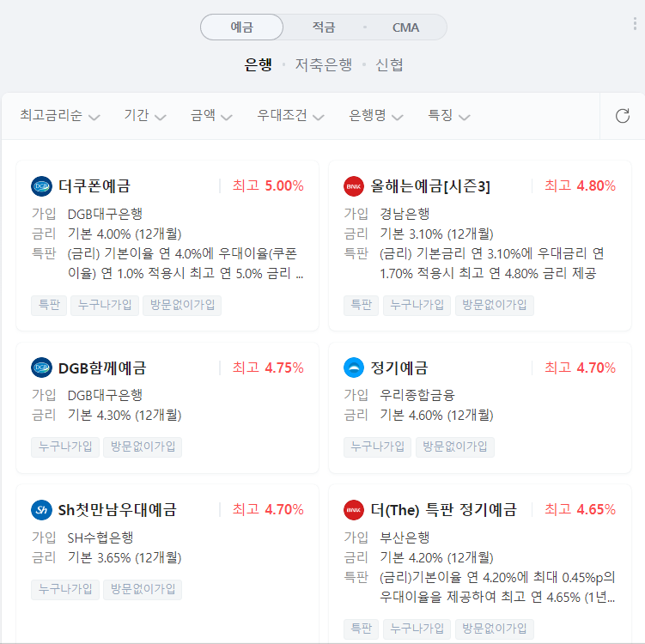Open the vertical three-dot more menu
The image size is (645, 644).
tap(635, 24)
